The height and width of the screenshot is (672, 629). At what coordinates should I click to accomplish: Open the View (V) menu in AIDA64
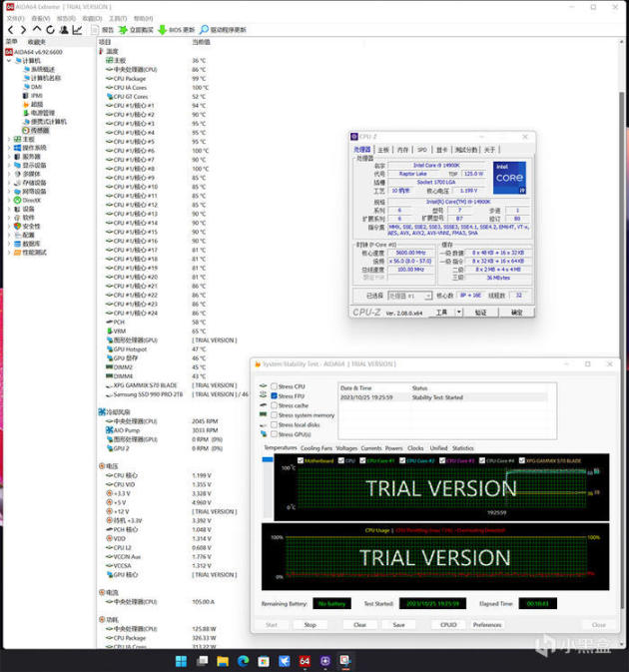[x=41, y=18]
